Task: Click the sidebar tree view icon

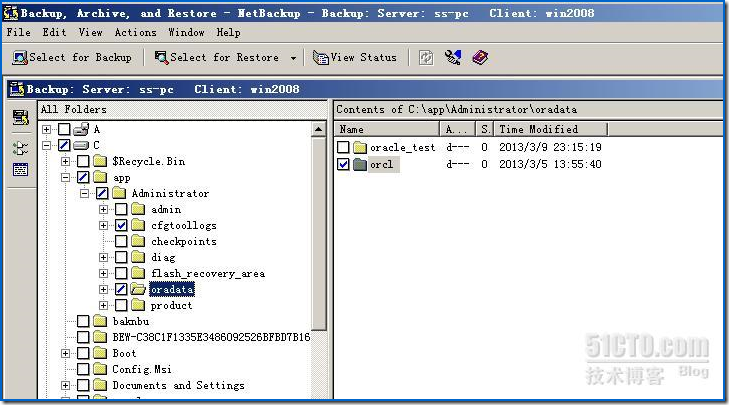Action: click(x=20, y=149)
